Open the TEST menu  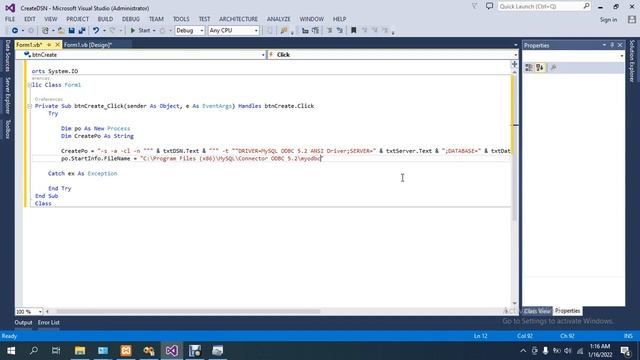point(204,19)
